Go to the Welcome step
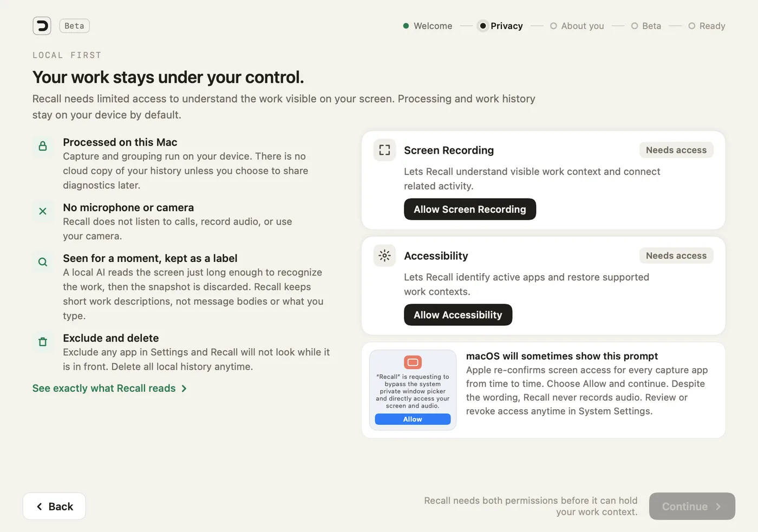The image size is (758, 532). (x=428, y=26)
